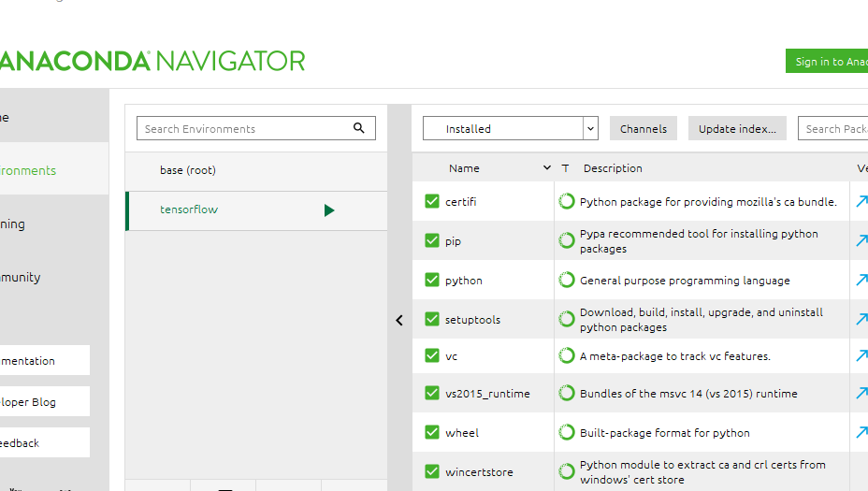Viewport: 868px width, 491px height.
Task: Click the blue upgrade arrow for pip
Action: [x=861, y=240]
